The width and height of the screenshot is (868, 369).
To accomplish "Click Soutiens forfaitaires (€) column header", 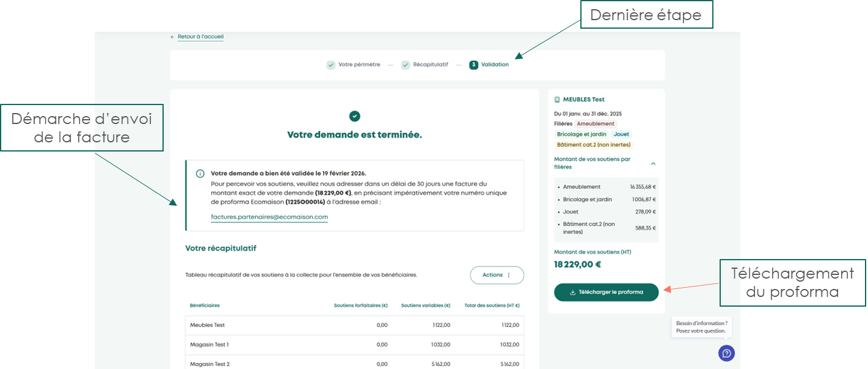I will coord(360,305).
